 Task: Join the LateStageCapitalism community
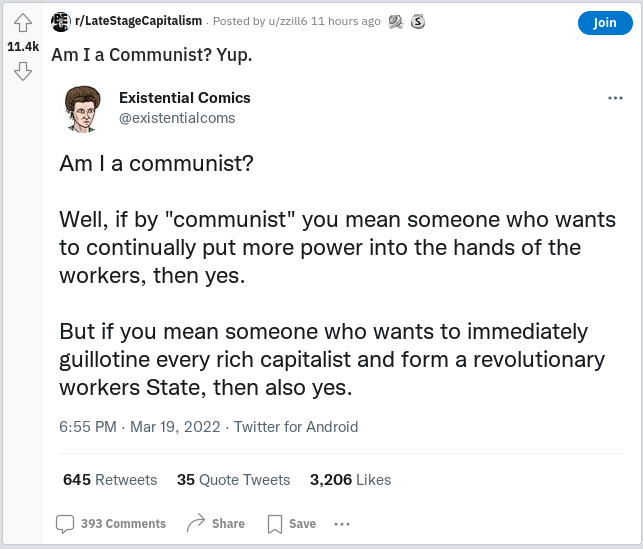(x=605, y=22)
